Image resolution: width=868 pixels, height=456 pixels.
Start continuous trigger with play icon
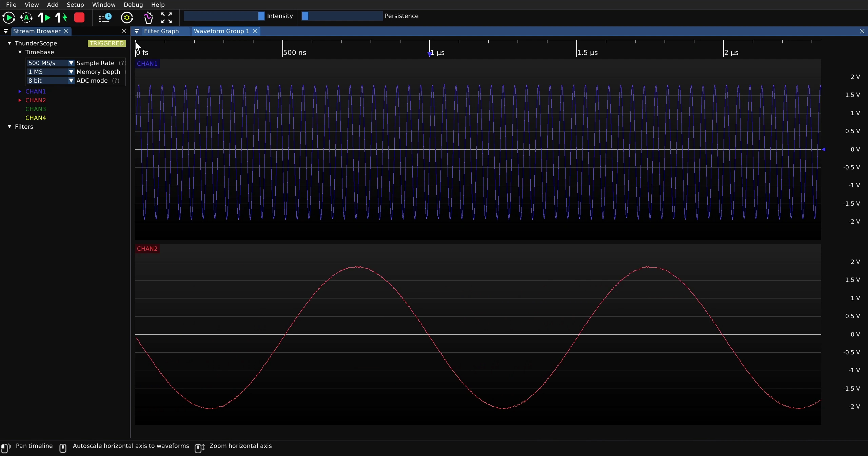(8, 18)
